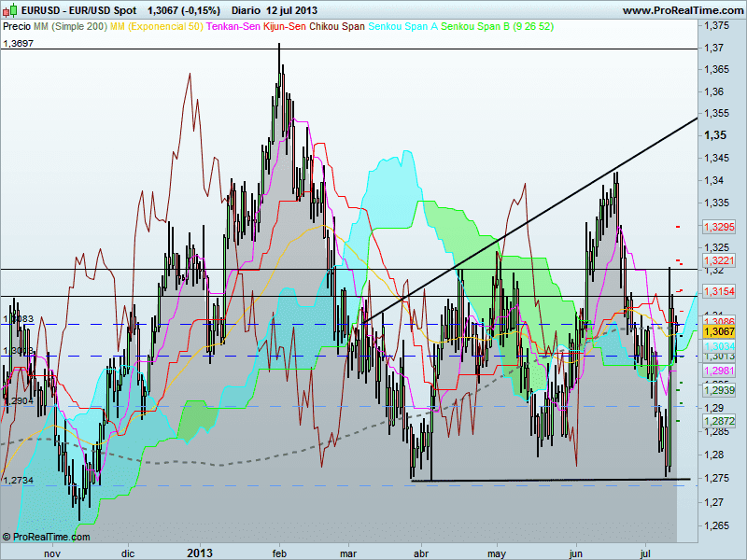The height and width of the screenshot is (560, 747).
Task: Click the cyan 1,3034 price tag
Action: coord(719,346)
